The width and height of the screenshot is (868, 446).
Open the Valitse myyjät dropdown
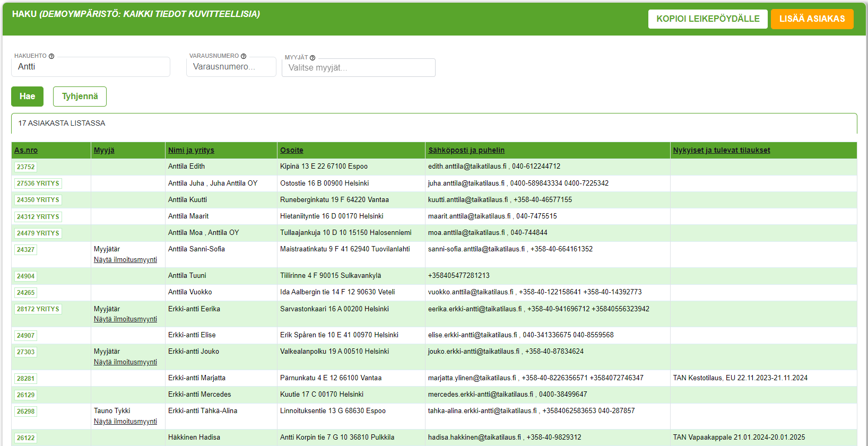point(359,68)
